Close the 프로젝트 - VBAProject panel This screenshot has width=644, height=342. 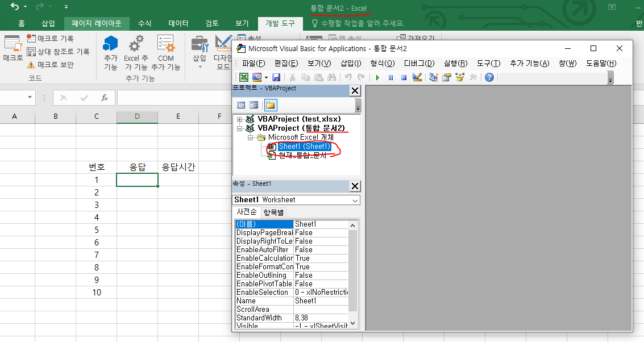pyautogui.click(x=355, y=91)
